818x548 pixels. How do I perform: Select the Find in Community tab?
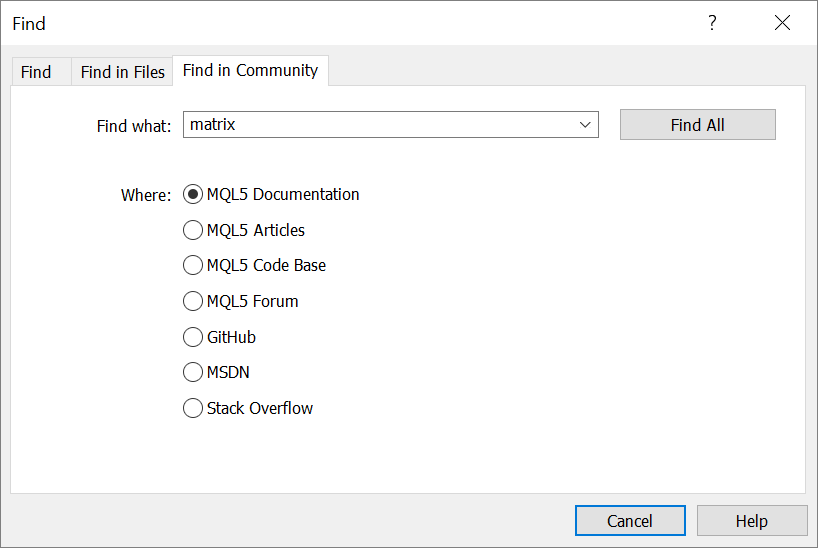pos(250,70)
